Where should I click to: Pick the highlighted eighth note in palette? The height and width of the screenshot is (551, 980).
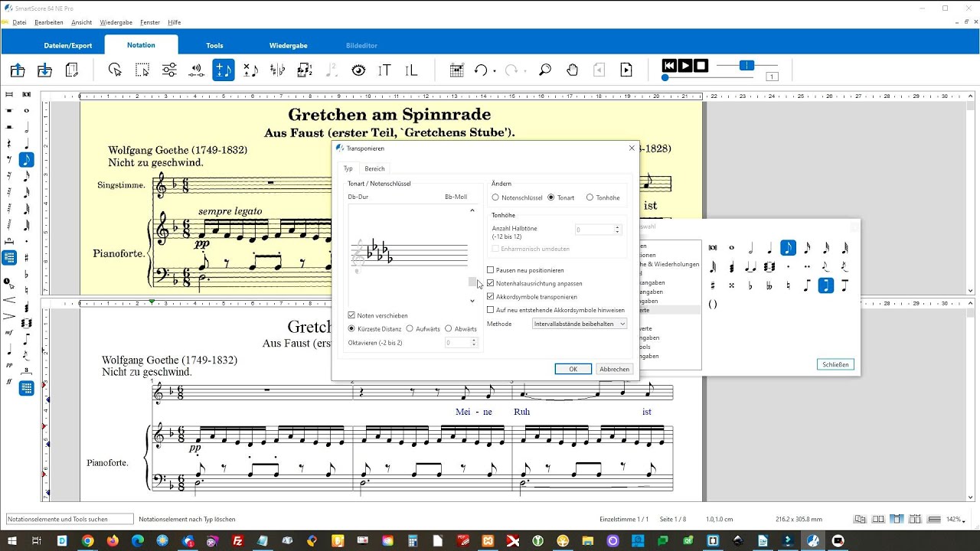point(788,248)
